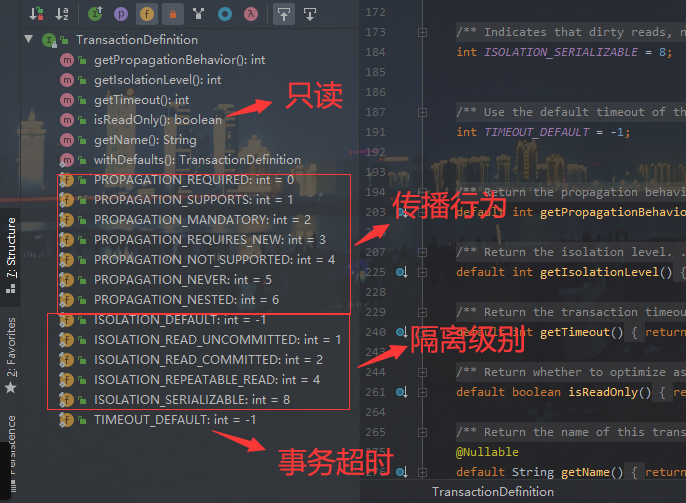Select the TransactionDefinition interface icon
686x503 pixels.
(x=49, y=40)
